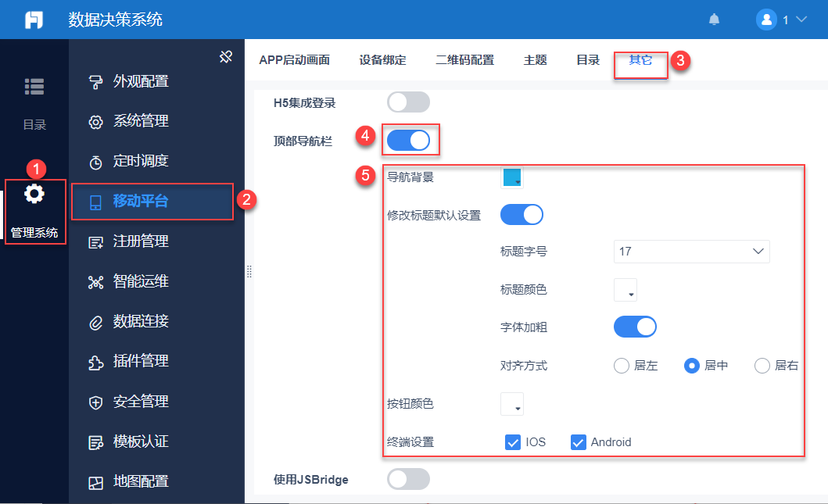Click the user avatar icon

(x=766, y=20)
